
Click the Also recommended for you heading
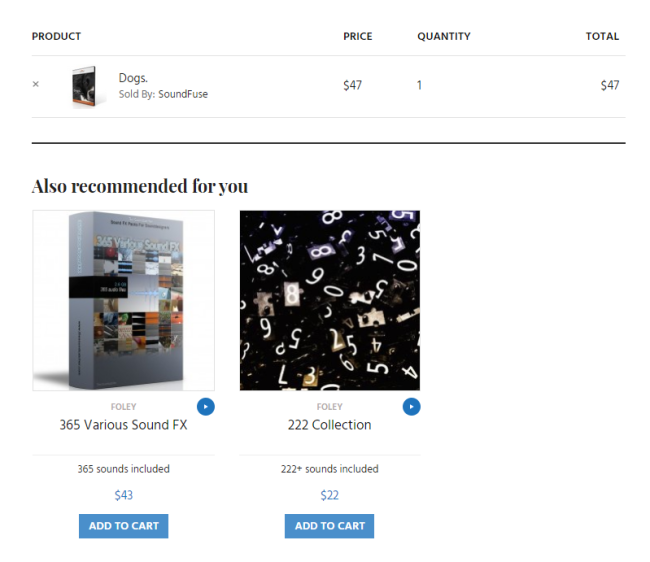point(140,186)
